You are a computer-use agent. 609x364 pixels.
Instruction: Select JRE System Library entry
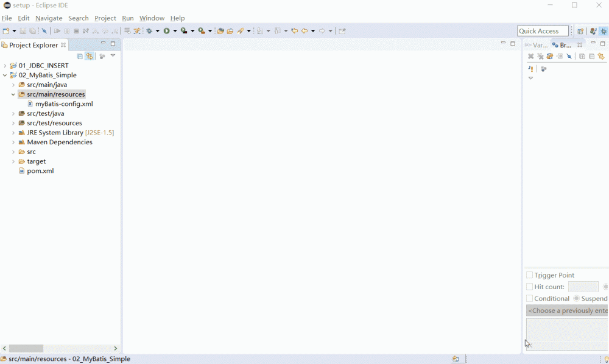[x=66, y=132]
